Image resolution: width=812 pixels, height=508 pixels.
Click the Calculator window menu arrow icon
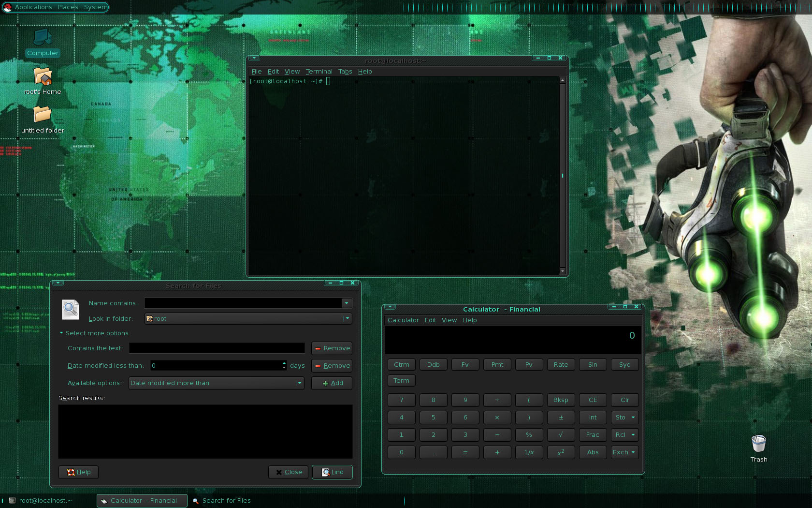[x=390, y=306]
